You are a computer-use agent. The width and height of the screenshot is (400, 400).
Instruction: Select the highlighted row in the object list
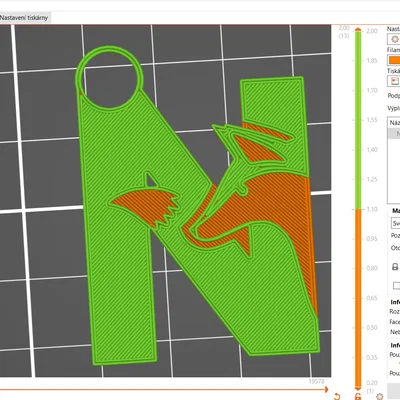394,134
